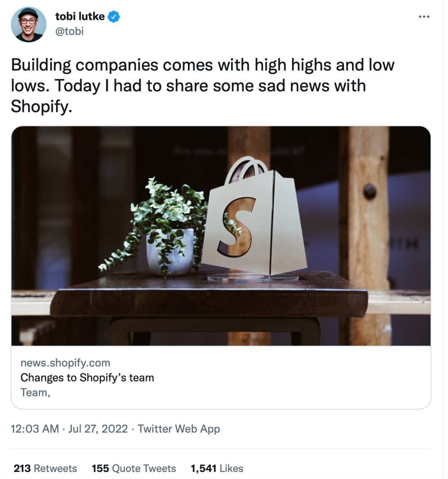This screenshot has height=479, width=448.
Task: Click the Team, card description text
Action: (35, 392)
